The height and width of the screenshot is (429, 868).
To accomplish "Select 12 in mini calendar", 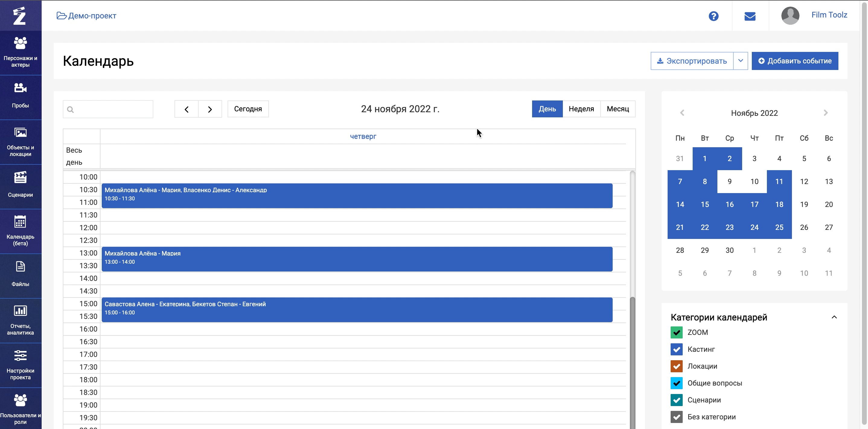I will tap(804, 182).
